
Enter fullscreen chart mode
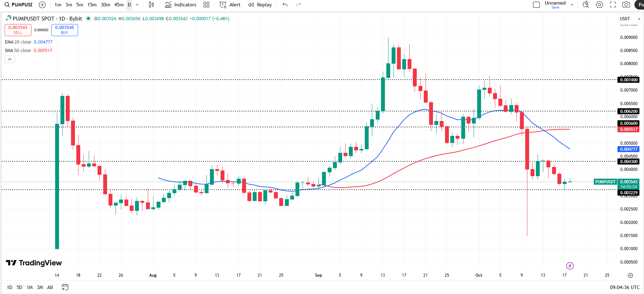click(613, 5)
